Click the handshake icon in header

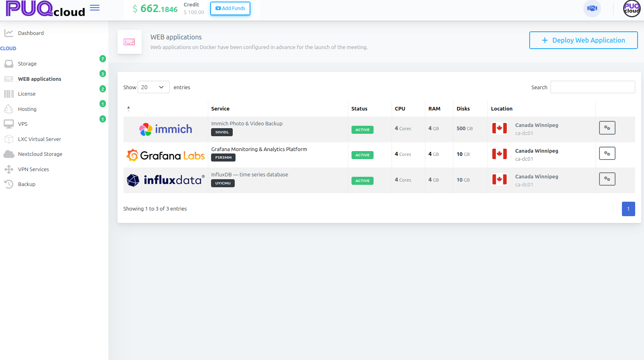coord(592,8)
